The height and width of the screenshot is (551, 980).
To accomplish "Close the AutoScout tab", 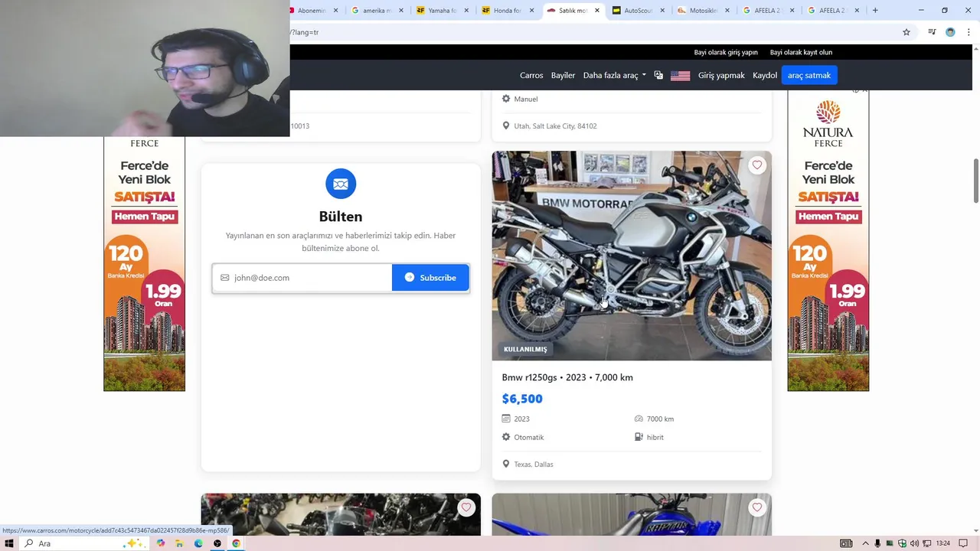I will click(x=662, y=11).
